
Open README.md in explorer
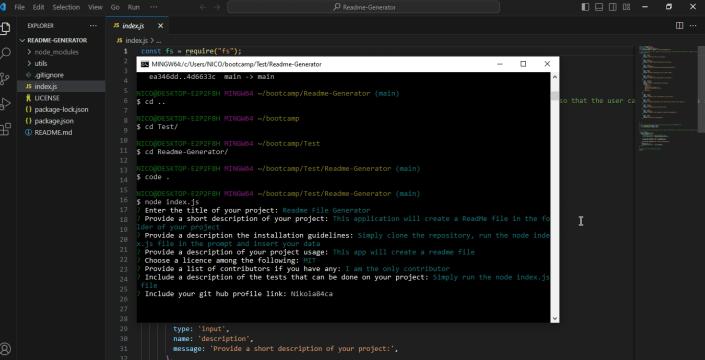pos(61,133)
